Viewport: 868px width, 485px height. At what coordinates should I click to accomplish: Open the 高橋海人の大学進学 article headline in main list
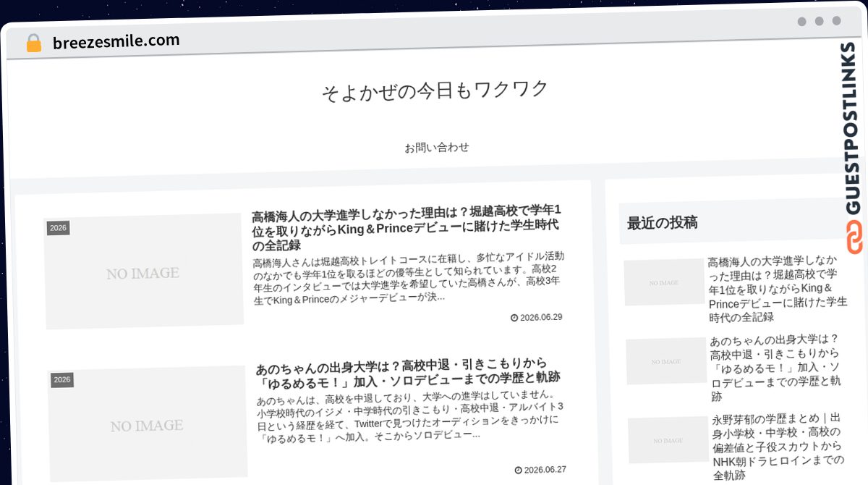[x=407, y=227]
